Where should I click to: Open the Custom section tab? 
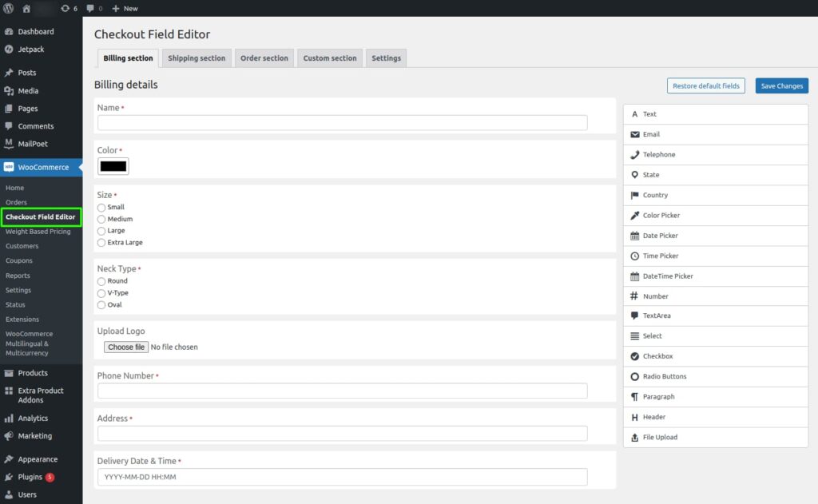coord(330,58)
